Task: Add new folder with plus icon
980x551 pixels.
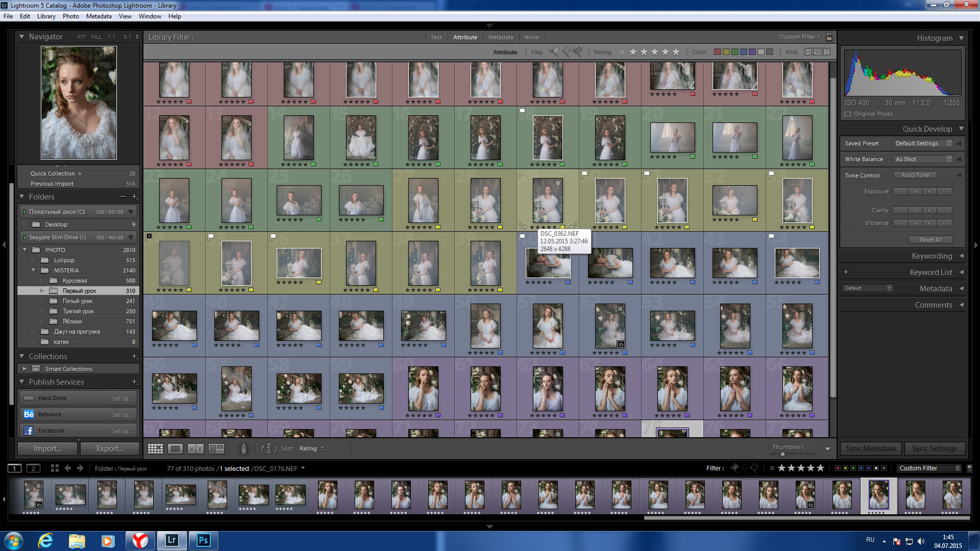Action: pyautogui.click(x=135, y=196)
